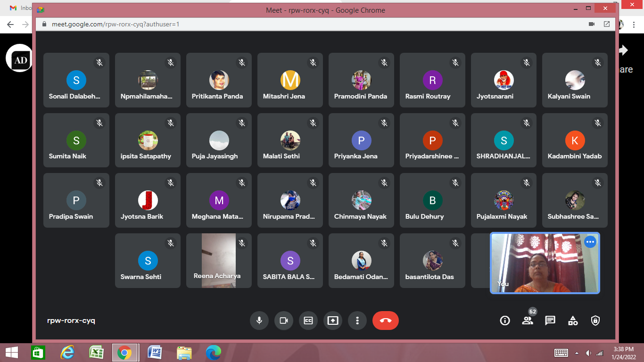644x362 pixels.
Task: Enable closed captions with CC button
Action: point(308,321)
